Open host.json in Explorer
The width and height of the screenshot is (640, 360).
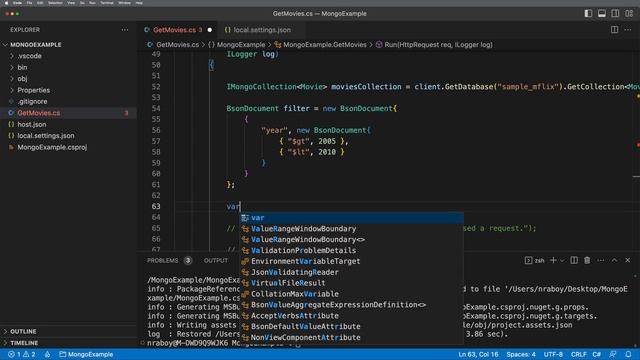pos(31,124)
